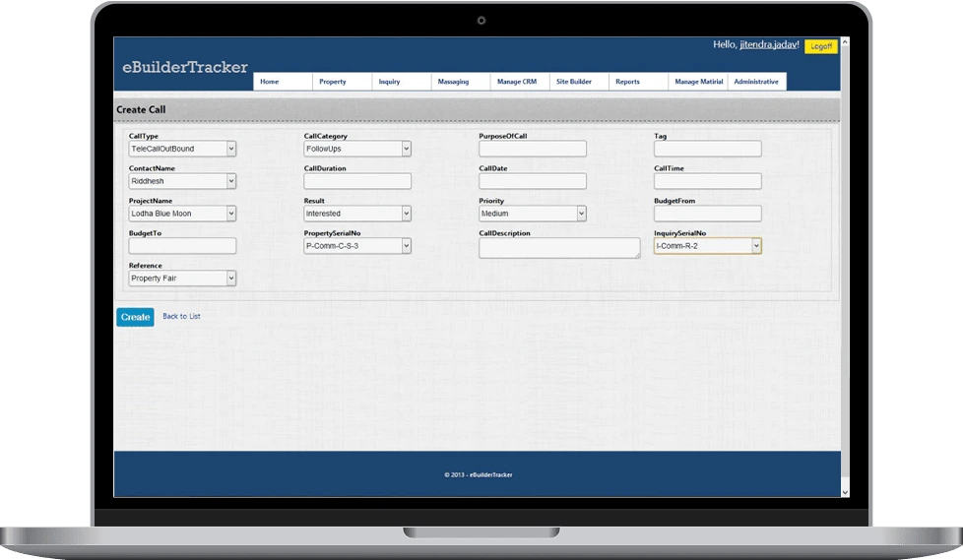The height and width of the screenshot is (560, 963).
Task: Open the Administrative menu
Action: tap(756, 82)
